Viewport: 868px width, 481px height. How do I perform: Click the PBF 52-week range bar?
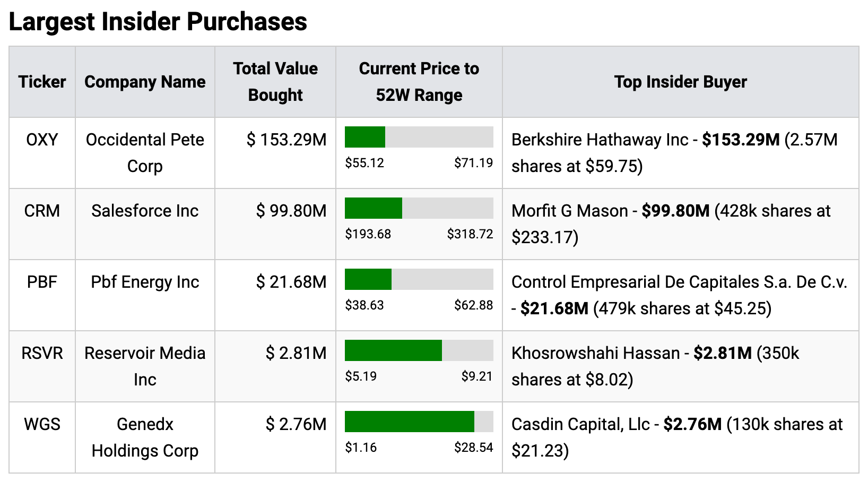coord(419,279)
